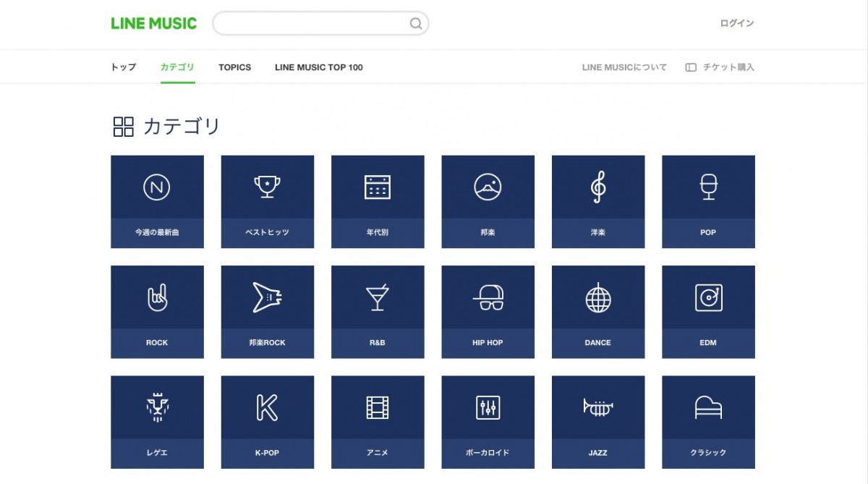
Task: Click the ROCK label text
Action: [157, 343]
